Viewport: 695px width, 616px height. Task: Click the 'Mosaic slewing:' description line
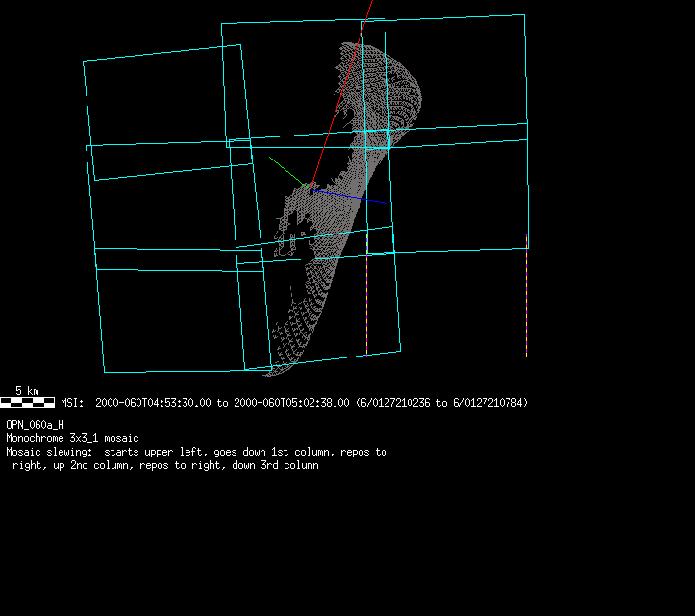[x=196, y=452]
